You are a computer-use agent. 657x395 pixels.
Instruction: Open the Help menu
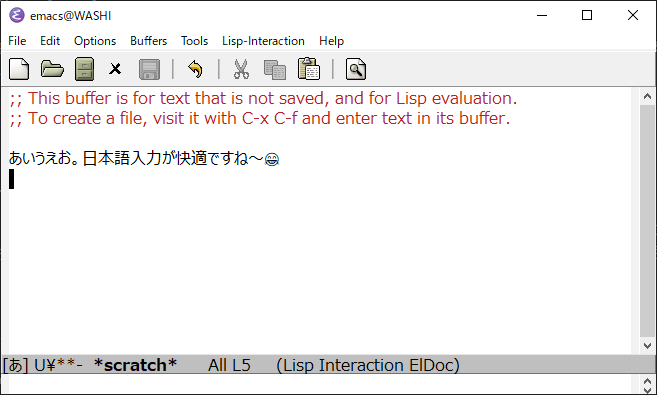point(331,41)
